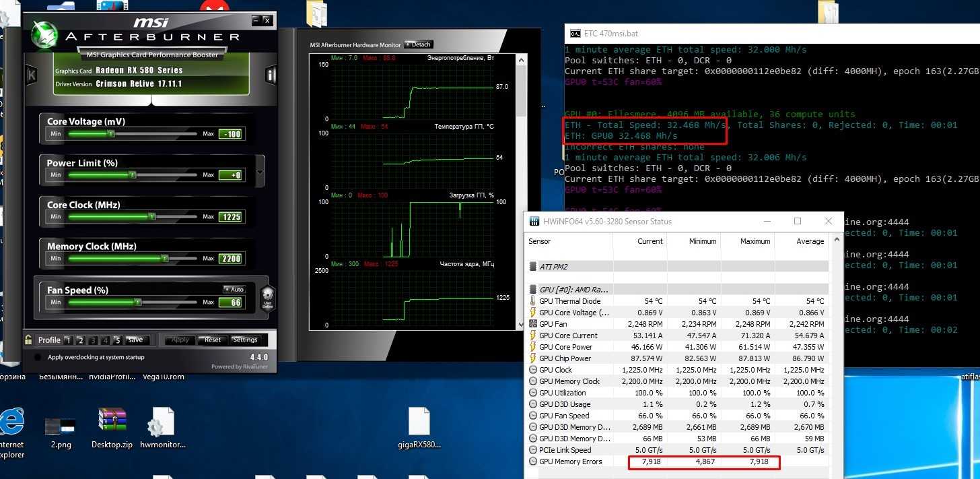The image size is (980, 479).
Task: Click the Power Limit slider handle
Action: click(x=133, y=175)
